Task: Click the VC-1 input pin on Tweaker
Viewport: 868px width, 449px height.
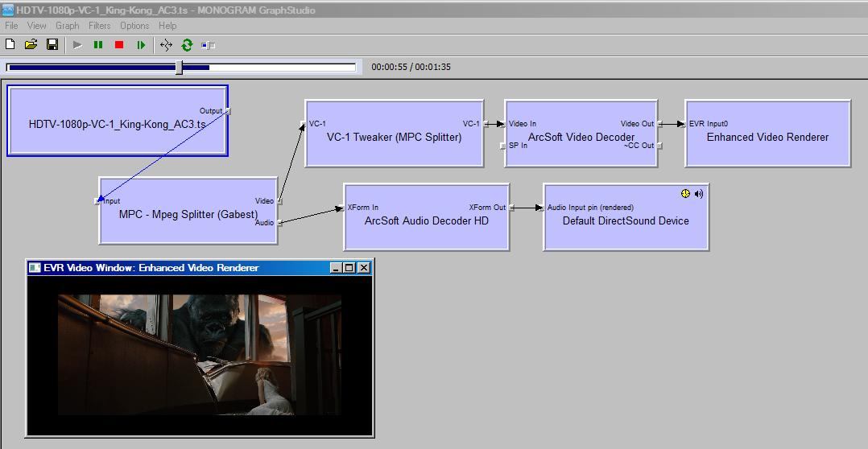Action: click(303, 124)
